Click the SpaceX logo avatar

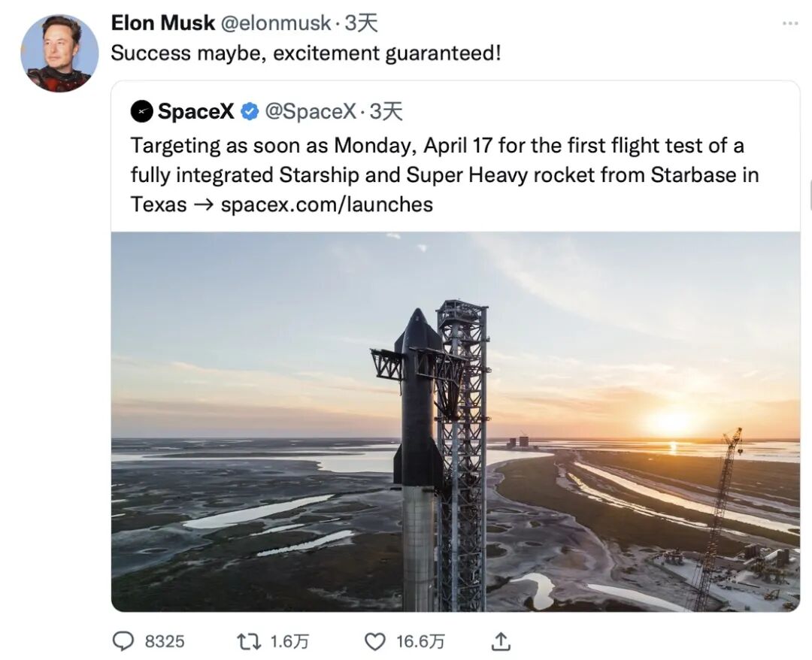(142, 112)
